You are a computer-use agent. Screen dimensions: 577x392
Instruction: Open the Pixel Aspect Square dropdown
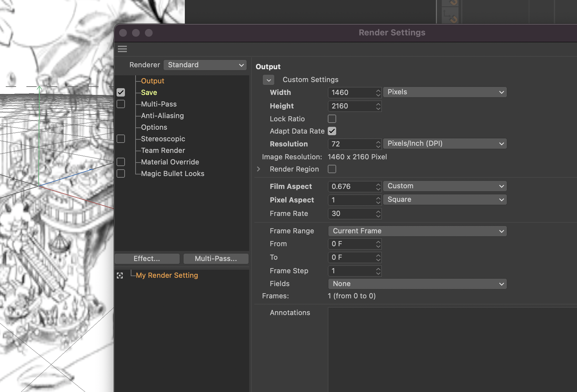(x=445, y=200)
